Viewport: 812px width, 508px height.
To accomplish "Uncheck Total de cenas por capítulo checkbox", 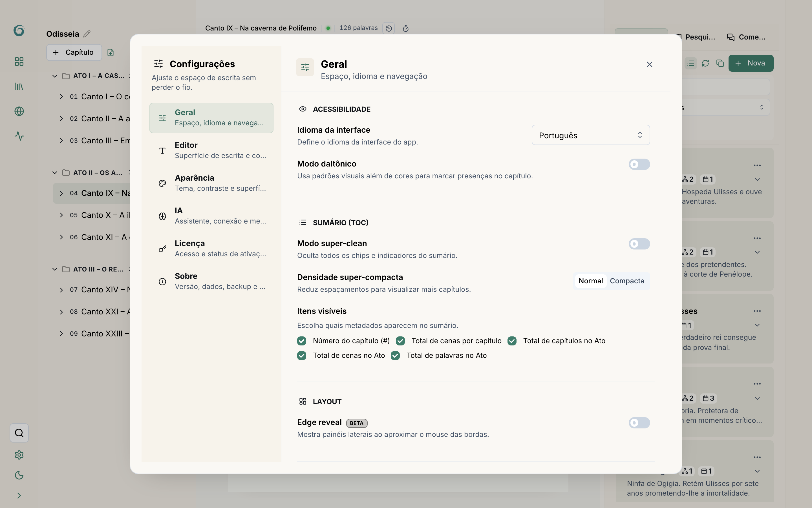I will (x=400, y=341).
